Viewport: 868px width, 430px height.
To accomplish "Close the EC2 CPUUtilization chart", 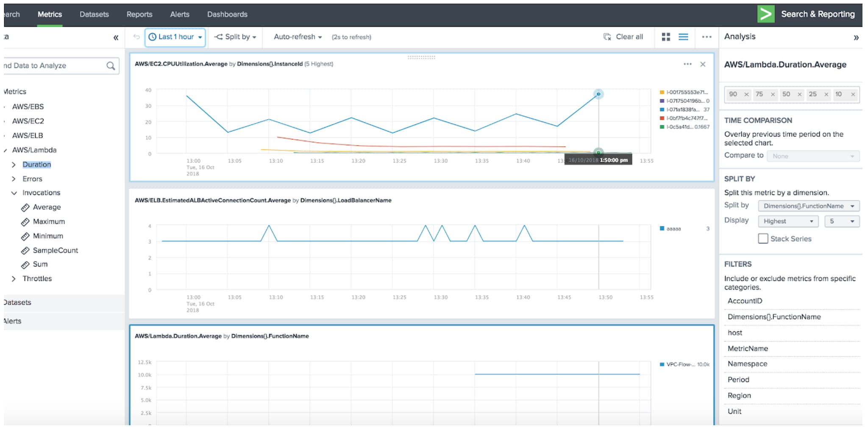I will pyautogui.click(x=703, y=64).
